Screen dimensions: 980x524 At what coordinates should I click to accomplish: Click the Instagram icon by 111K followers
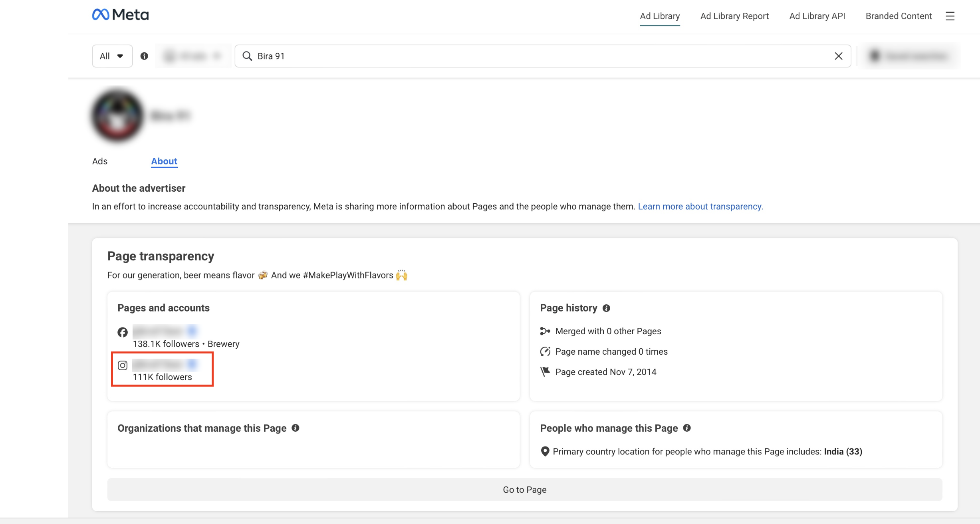[x=123, y=365]
